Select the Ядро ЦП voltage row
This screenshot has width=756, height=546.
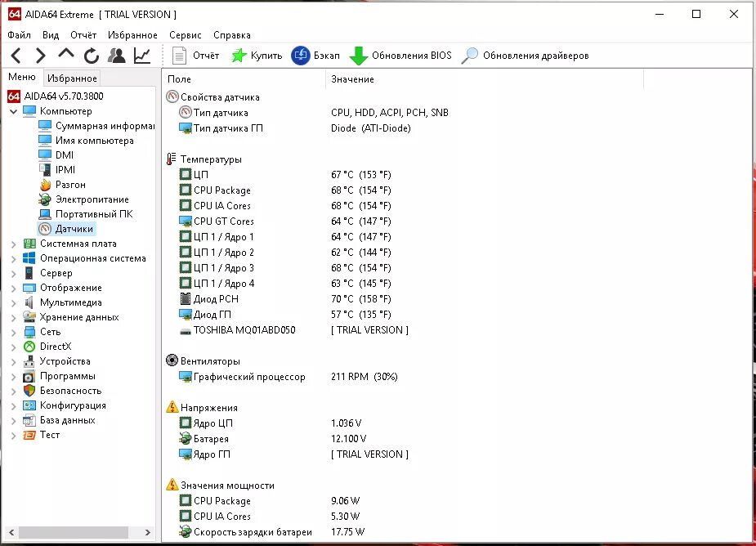point(270,423)
